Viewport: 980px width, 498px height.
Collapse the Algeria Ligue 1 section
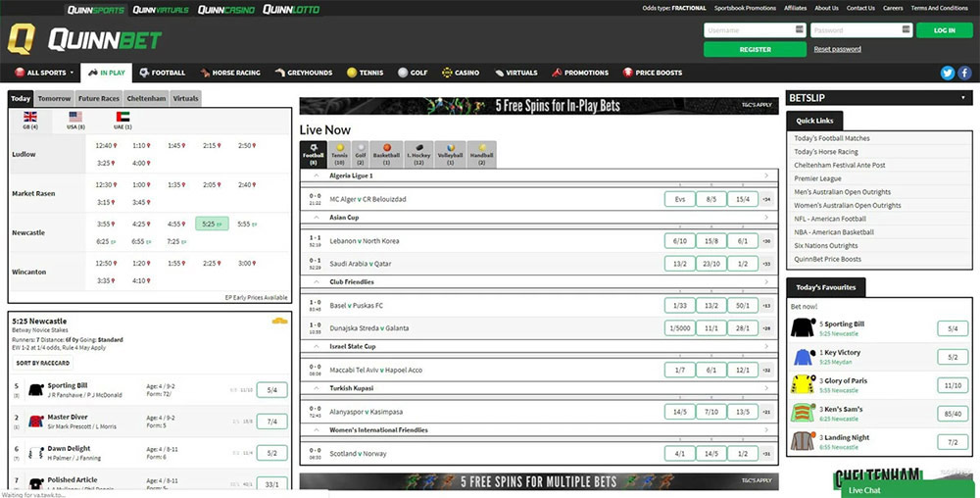[317, 175]
